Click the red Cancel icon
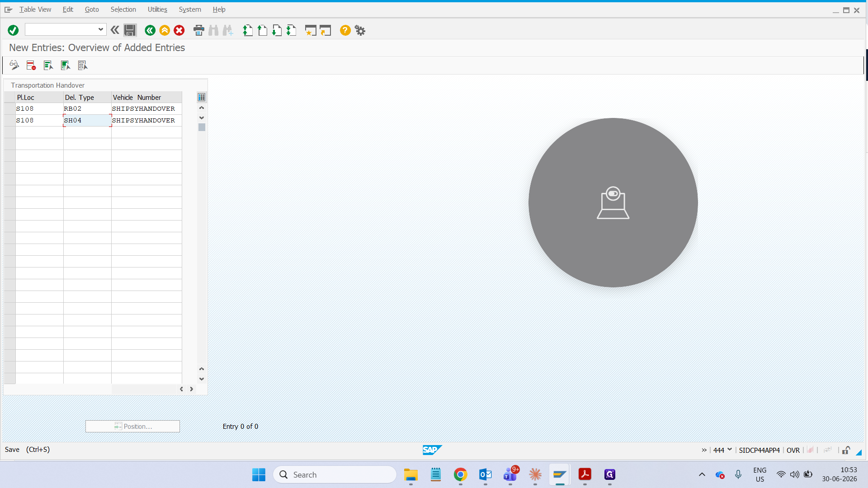Viewport: 868px width, 488px height. [179, 30]
